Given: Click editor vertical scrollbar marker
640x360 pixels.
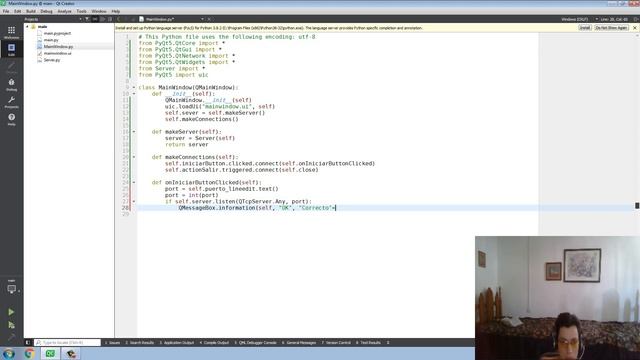Looking at the screenshot, I should (637, 206).
